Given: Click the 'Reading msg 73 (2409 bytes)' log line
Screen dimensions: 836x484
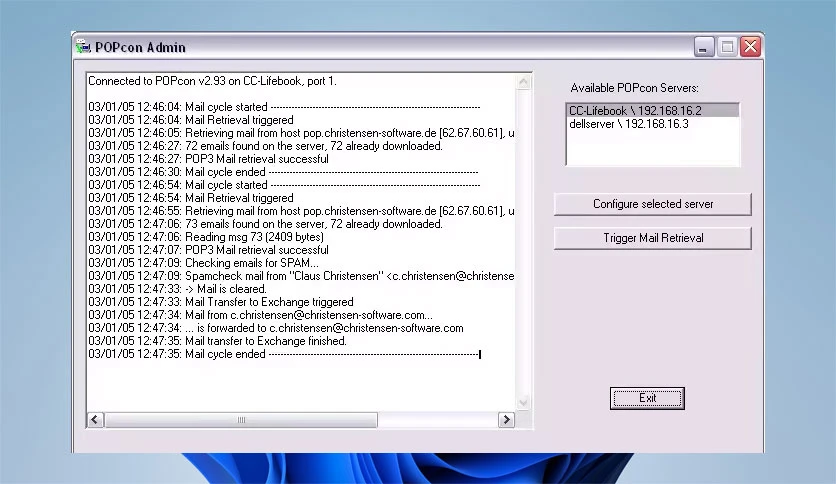Looking at the screenshot, I should point(206,237).
